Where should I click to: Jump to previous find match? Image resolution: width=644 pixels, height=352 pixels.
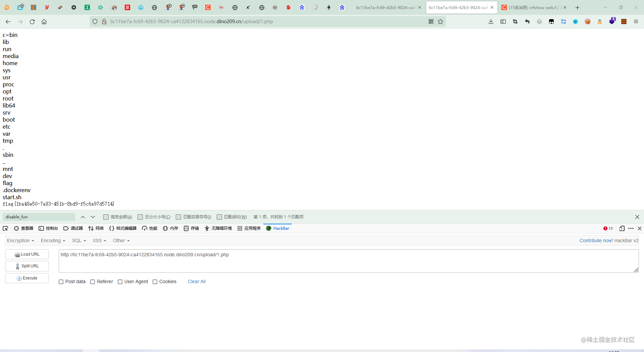click(x=83, y=217)
